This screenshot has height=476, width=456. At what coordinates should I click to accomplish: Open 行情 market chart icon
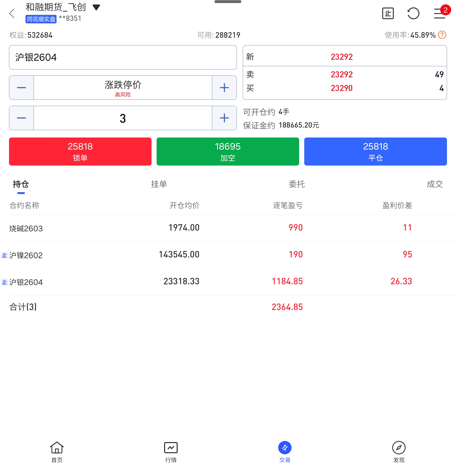[x=171, y=448]
